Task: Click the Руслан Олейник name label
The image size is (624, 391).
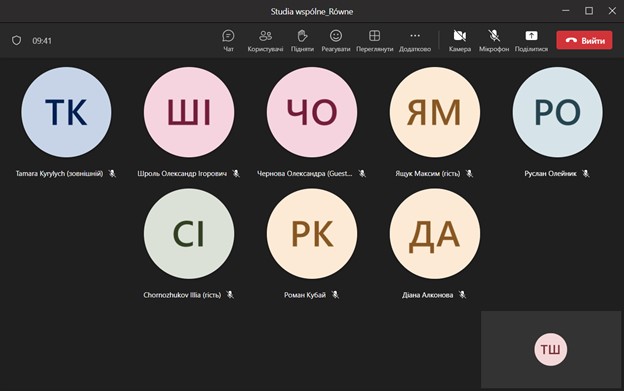Action: [x=550, y=173]
